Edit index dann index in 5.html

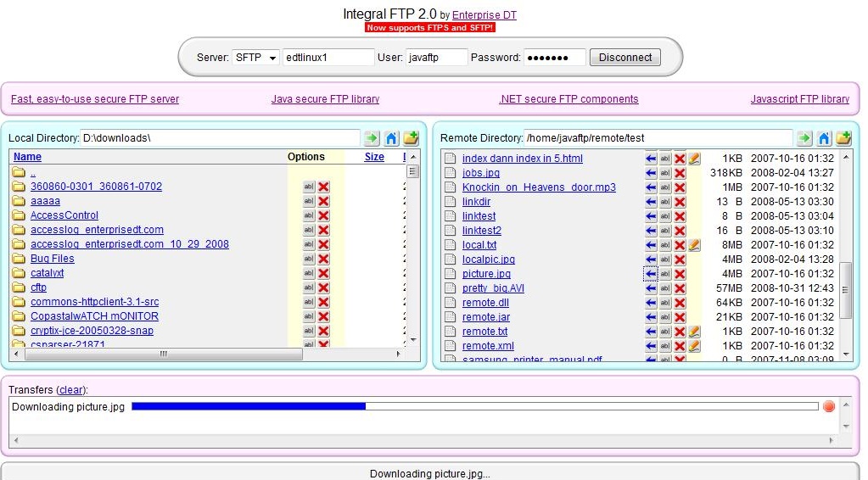[694, 159]
